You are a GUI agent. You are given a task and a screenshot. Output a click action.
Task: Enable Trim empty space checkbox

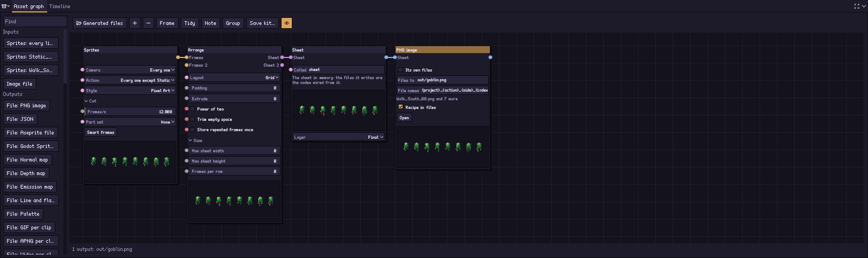coord(193,119)
